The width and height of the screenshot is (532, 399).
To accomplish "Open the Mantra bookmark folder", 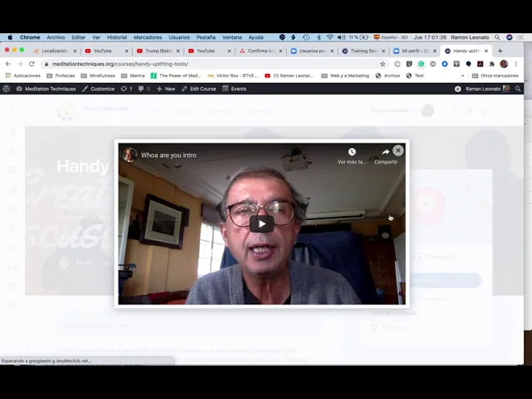I will click(133, 76).
